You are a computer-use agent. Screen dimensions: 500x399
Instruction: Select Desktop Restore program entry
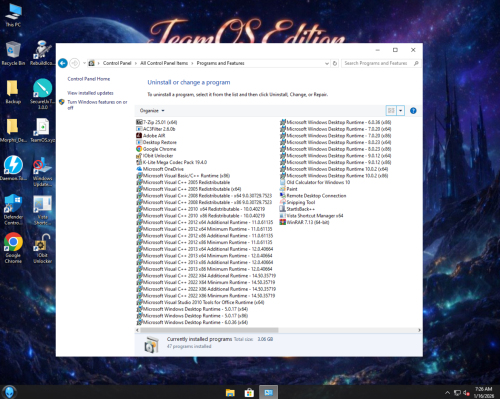pyautogui.click(x=156, y=142)
